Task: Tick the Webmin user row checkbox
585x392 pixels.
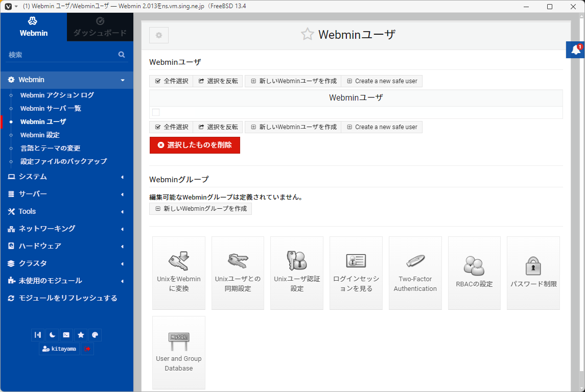Action: click(156, 112)
